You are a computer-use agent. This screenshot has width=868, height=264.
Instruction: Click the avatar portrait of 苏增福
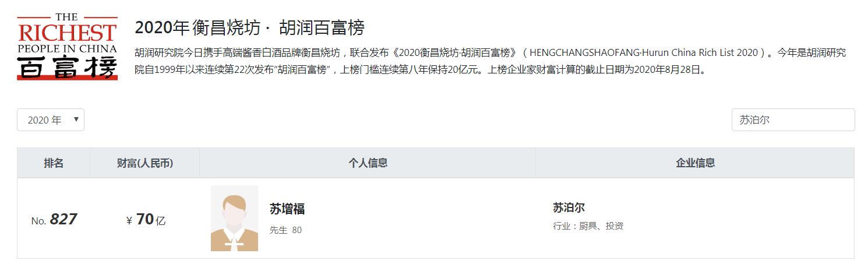pyautogui.click(x=234, y=219)
